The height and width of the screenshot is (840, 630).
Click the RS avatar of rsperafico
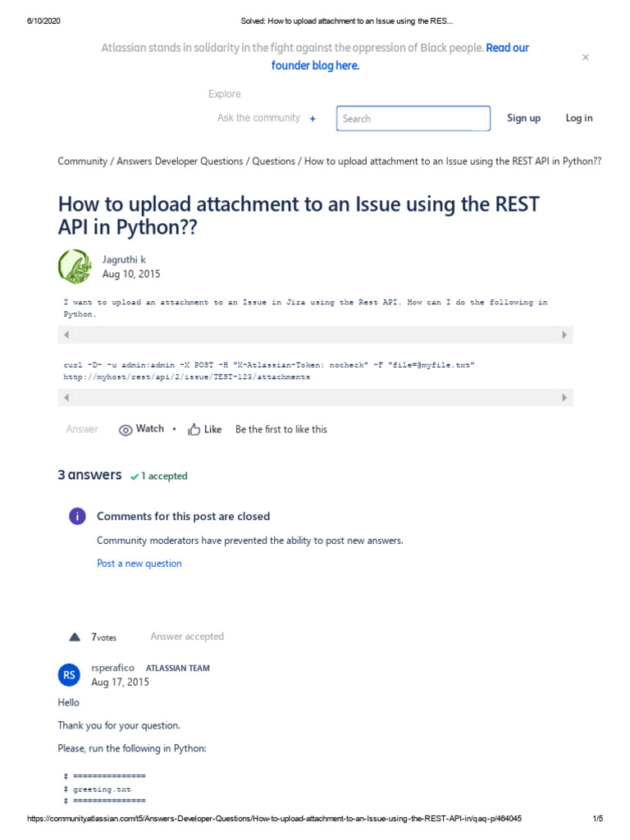click(70, 675)
